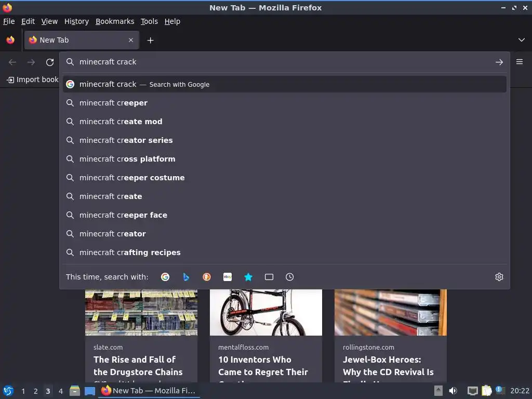Switch to workspace 1
Viewport: 532px width, 399px height.
(23, 391)
